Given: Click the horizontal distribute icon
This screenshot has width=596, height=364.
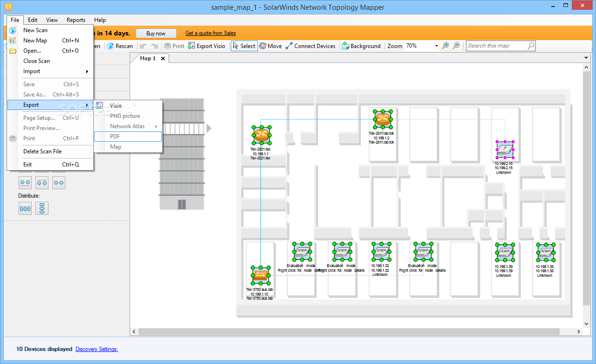Looking at the screenshot, I should click(25, 208).
